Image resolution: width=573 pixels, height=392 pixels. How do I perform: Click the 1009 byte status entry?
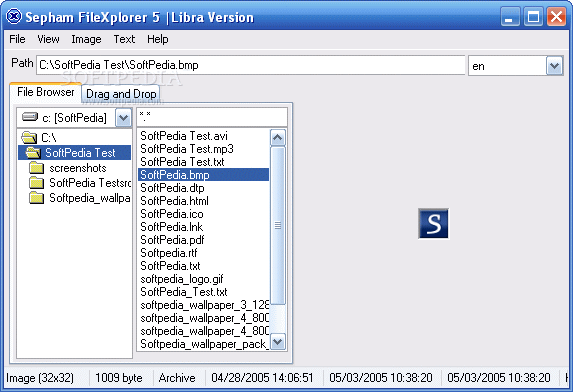point(119,378)
